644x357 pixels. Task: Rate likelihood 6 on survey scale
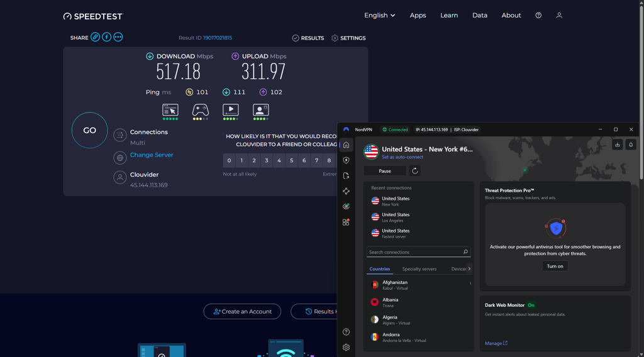click(304, 160)
